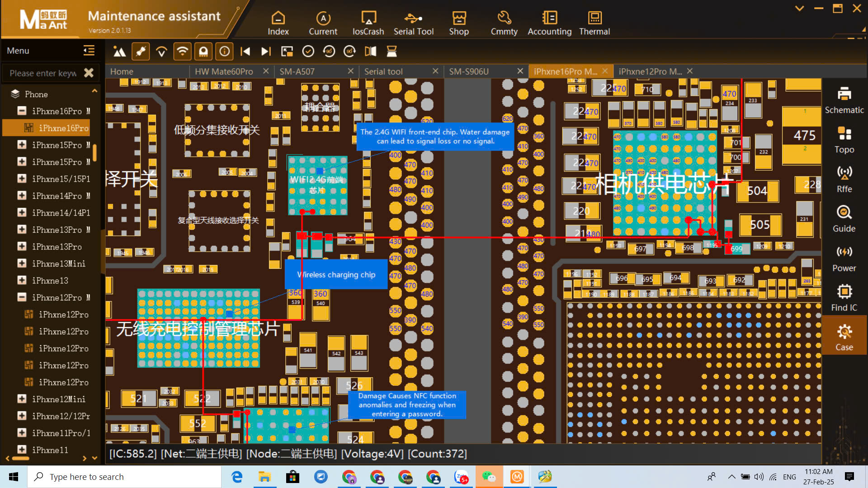Collapse the iPhxne16Pro M tree node
Image resolution: width=868 pixels, height=488 pixels.
point(21,111)
